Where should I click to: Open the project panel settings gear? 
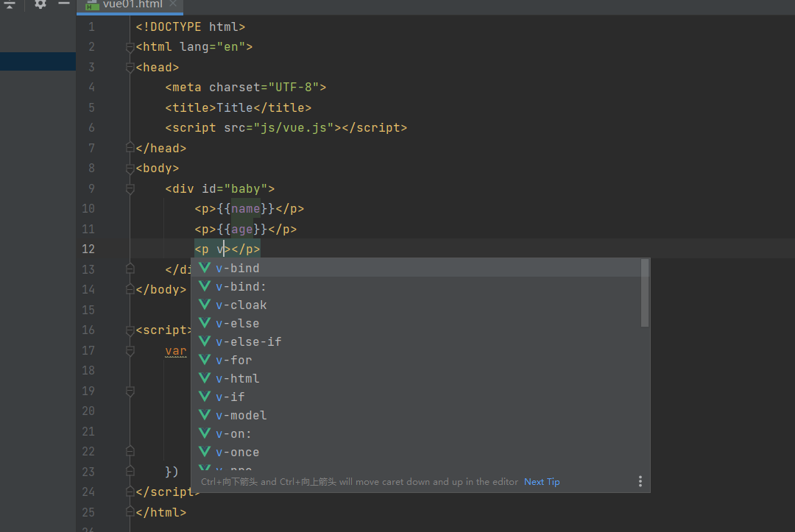[x=40, y=4]
